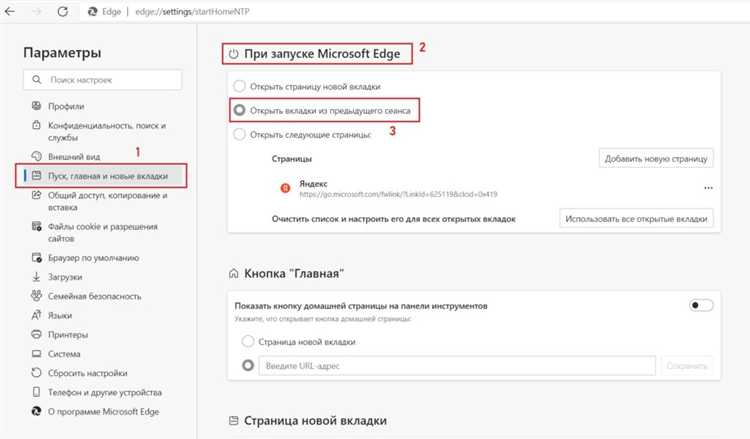Image resolution: width=750 pixels, height=439 pixels.
Task: Click the Кнопка "Главная" heading
Action: [x=294, y=274]
